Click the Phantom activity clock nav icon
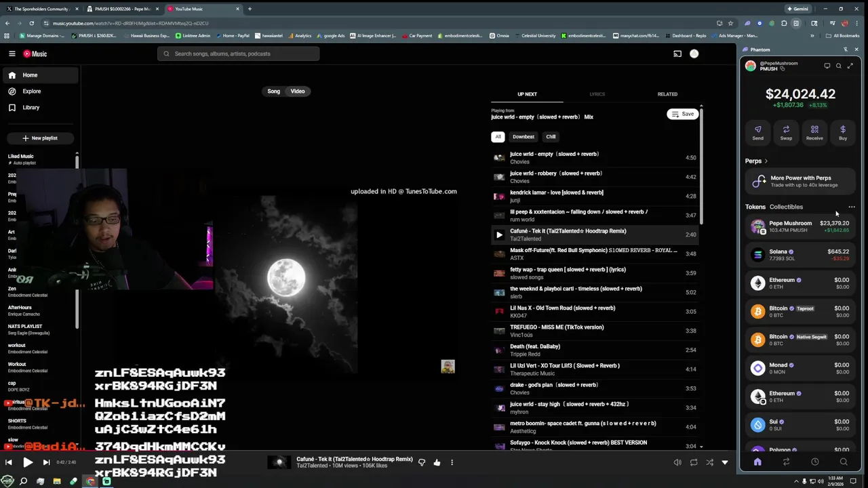The width and height of the screenshot is (868, 488). pos(814,462)
